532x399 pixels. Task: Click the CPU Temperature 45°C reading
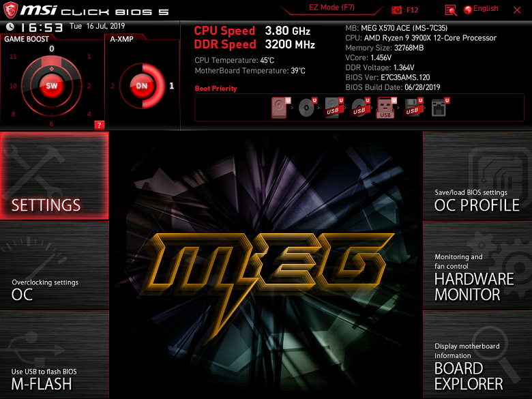[x=234, y=61]
